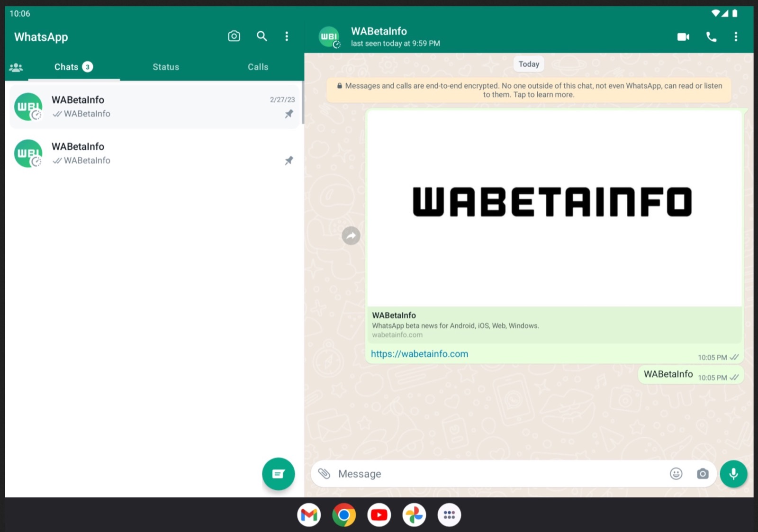Screen dimensions: 758x532
Task: Start a new chat with the floating button
Action: coord(279,474)
